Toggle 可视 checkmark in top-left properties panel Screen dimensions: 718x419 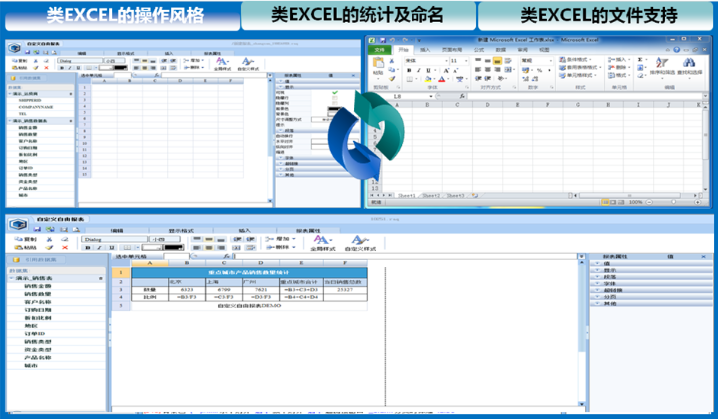point(335,93)
